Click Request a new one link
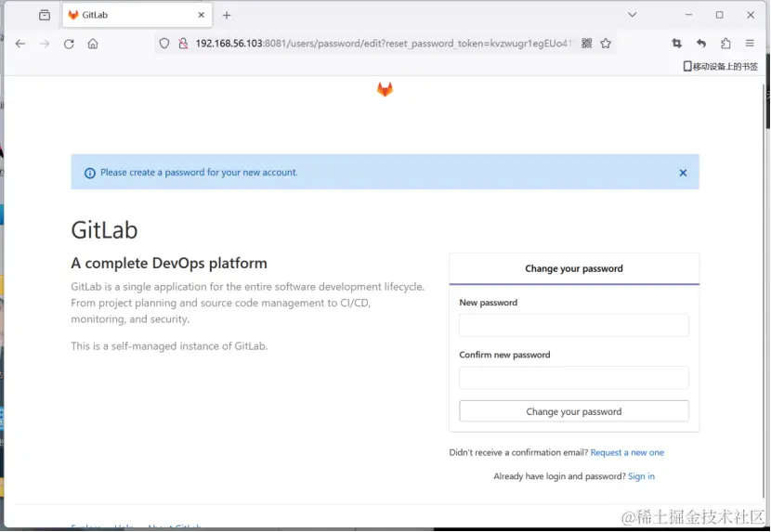 [627, 452]
